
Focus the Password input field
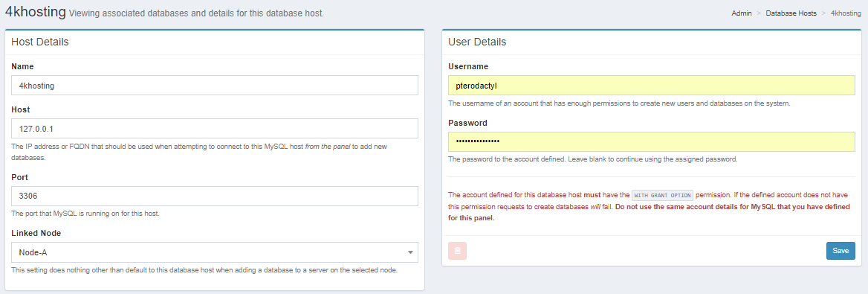pos(652,141)
